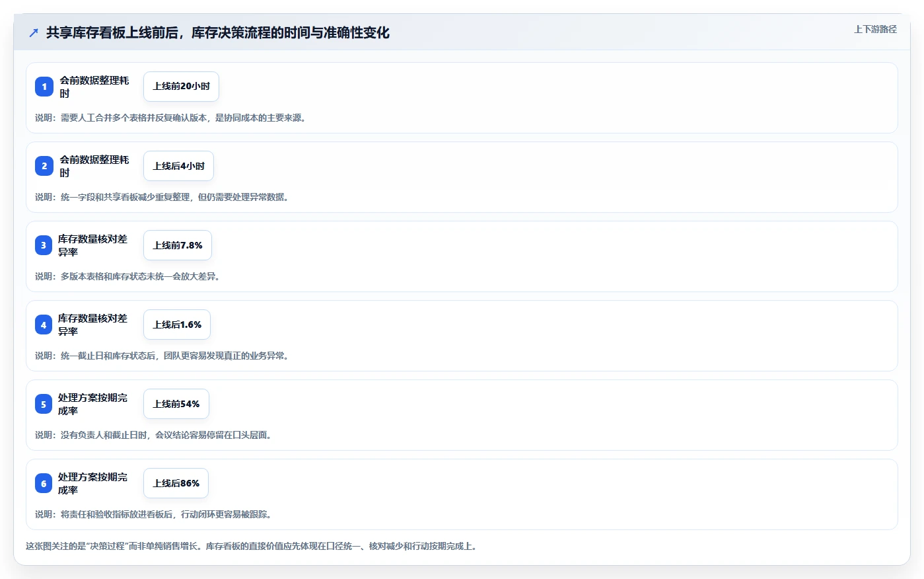The width and height of the screenshot is (924, 579).
Task: Click step number badge 5
Action: [x=44, y=404]
